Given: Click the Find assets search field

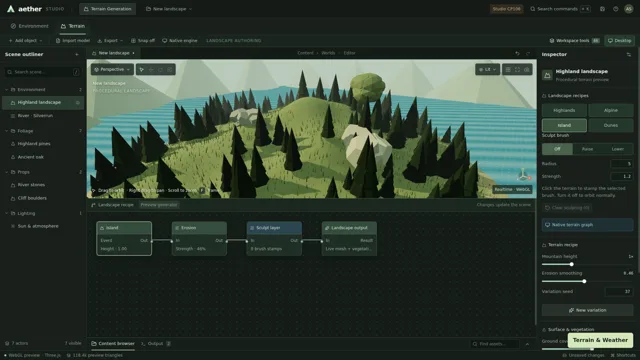Looking at the screenshot, I should (x=494, y=344).
